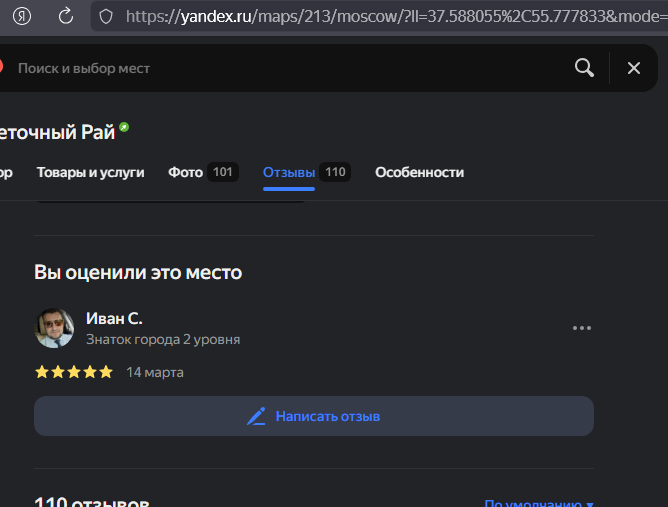Image resolution: width=668 pixels, height=507 pixels.
Task: Click 'Знаток города 2 уровня' label
Action: (x=163, y=340)
